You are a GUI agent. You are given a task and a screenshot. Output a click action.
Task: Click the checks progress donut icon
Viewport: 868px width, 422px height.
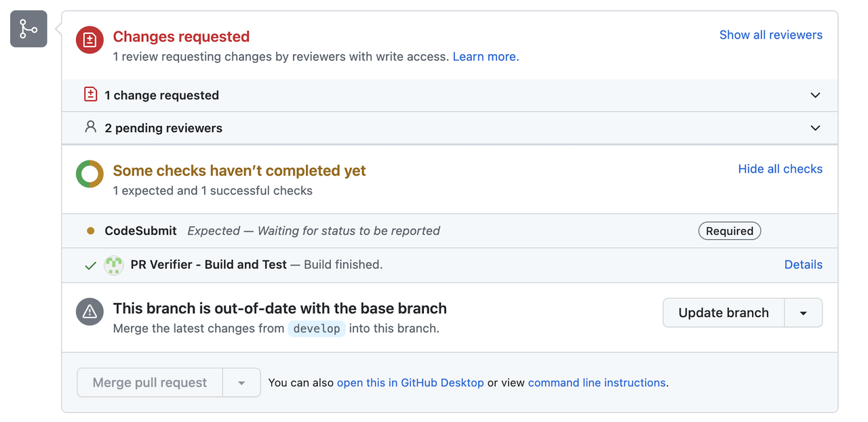(x=90, y=174)
